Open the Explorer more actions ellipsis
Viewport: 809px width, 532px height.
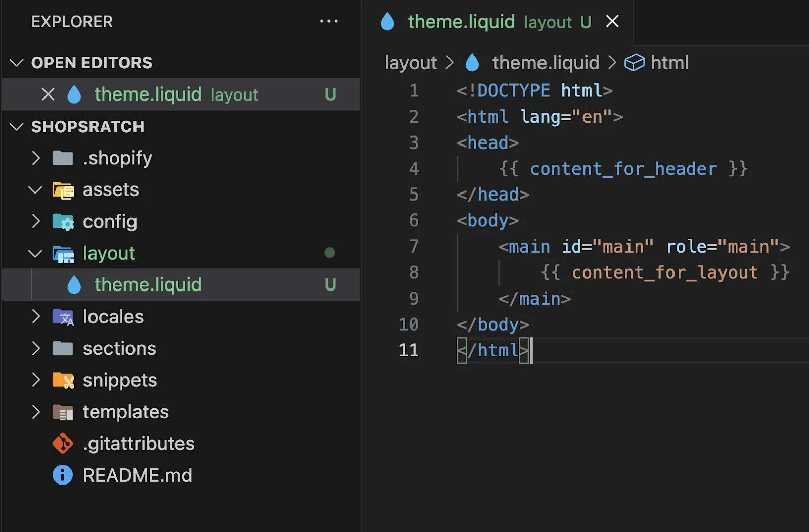329,21
